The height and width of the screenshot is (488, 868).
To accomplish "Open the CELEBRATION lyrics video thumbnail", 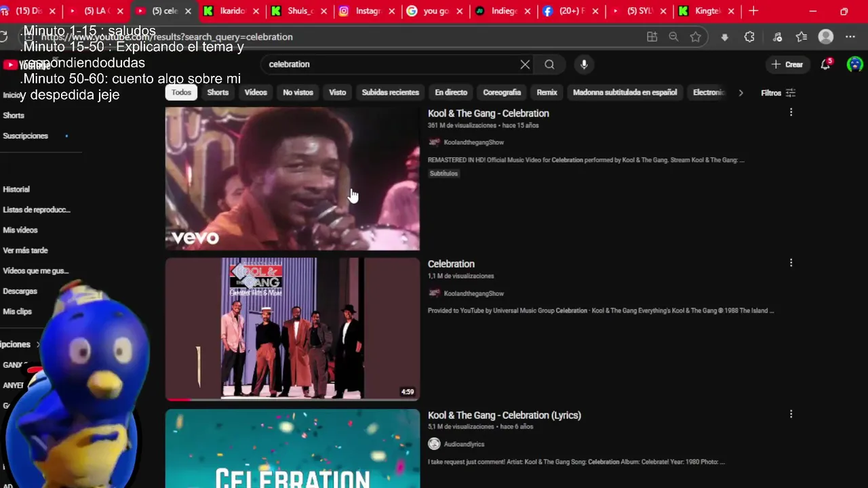I will pos(292,448).
